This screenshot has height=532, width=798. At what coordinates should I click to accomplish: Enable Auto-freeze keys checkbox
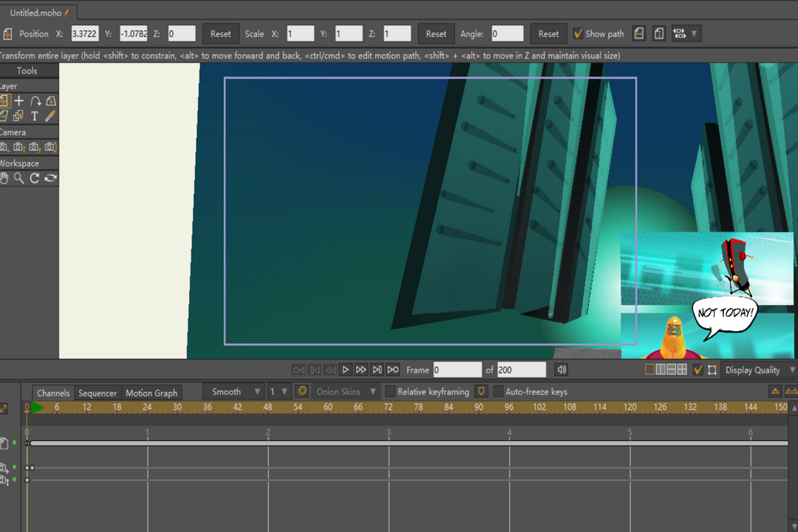pos(498,392)
